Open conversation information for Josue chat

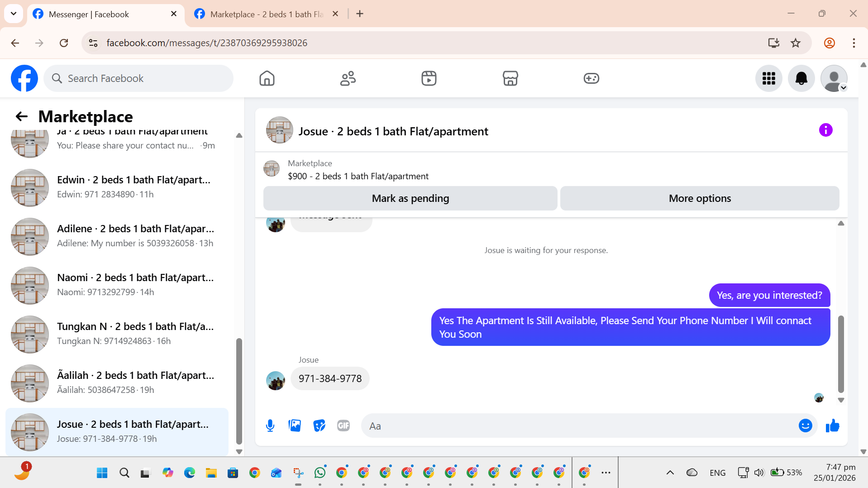tap(825, 130)
